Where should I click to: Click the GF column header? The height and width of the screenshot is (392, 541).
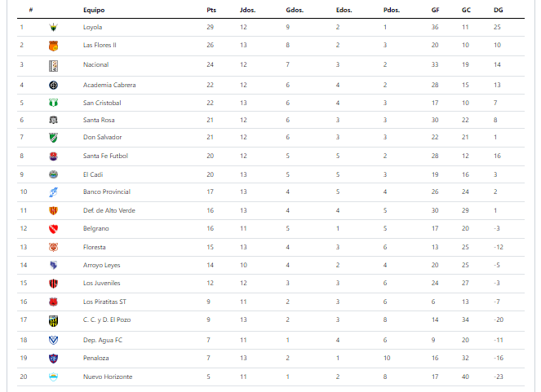coord(435,10)
